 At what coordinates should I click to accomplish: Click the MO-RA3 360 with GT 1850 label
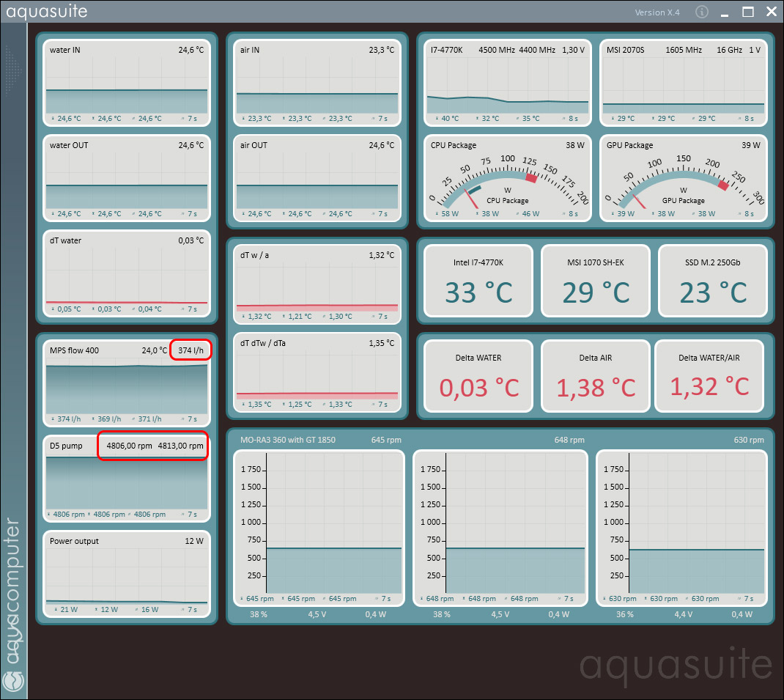click(287, 440)
